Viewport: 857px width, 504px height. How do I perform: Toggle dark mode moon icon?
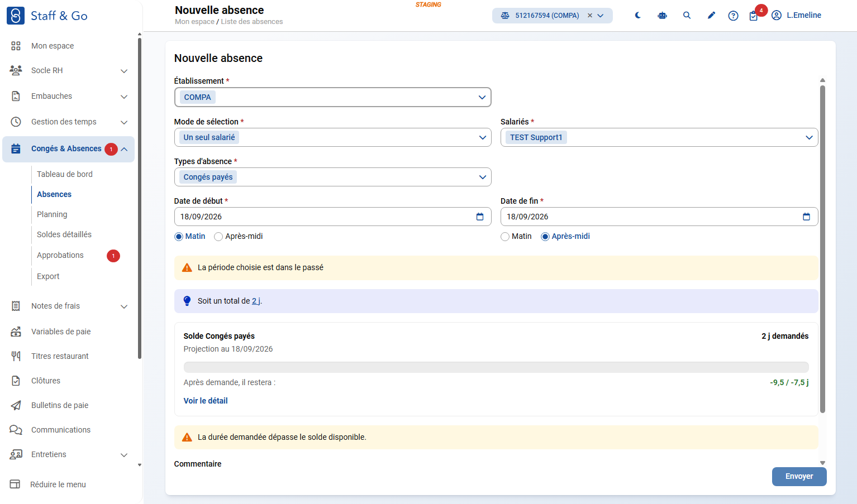[637, 16]
